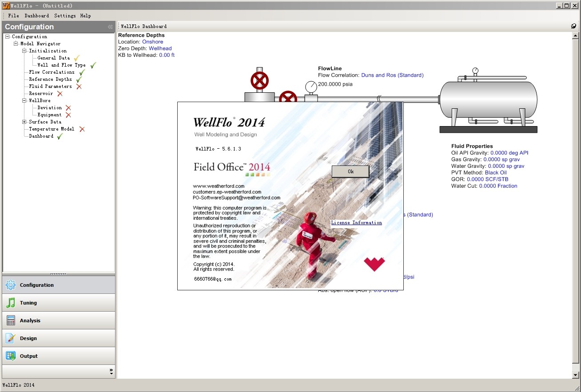Click the red X beside Deviation
This screenshot has width=581, height=392.
68,108
